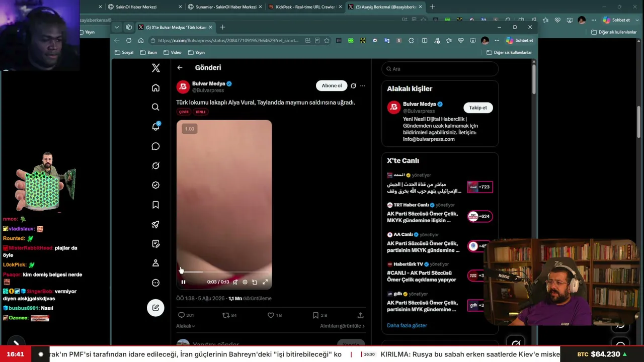The width and height of the screenshot is (644, 362).
Task: Expand Diğer sık kullanılanlar in front window
Action: 509,52
